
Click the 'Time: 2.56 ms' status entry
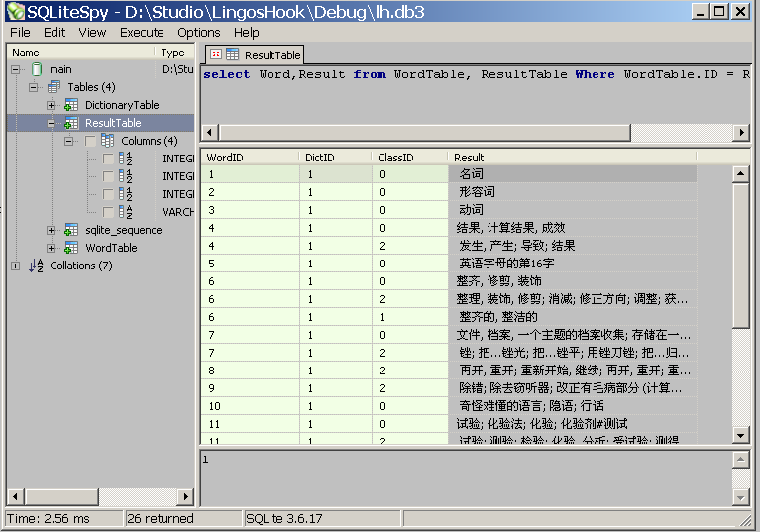click(x=64, y=518)
